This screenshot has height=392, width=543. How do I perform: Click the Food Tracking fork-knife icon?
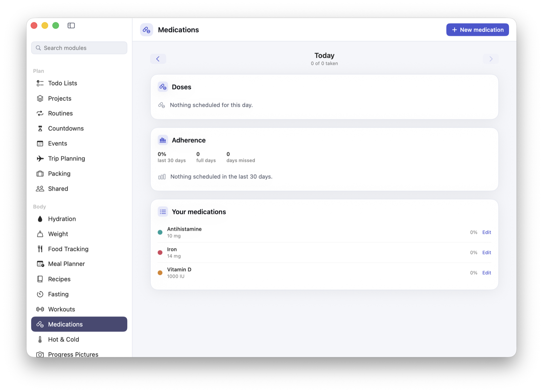pyautogui.click(x=40, y=249)
